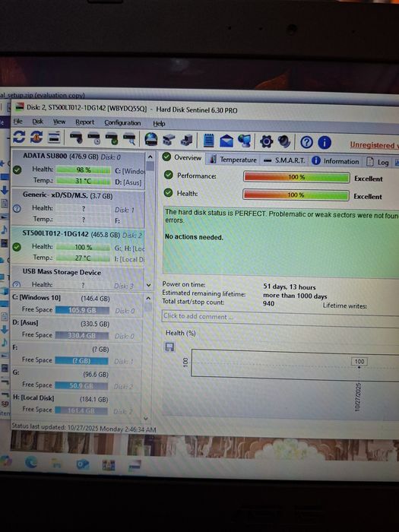Switch to the Log tab
The image size is (399, 532).
click(378, 162)
